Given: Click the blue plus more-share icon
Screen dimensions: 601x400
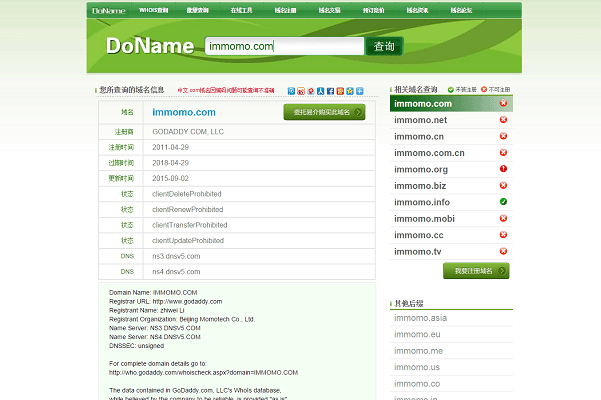Looking at the screenshot, I should (x=360, y=91).
